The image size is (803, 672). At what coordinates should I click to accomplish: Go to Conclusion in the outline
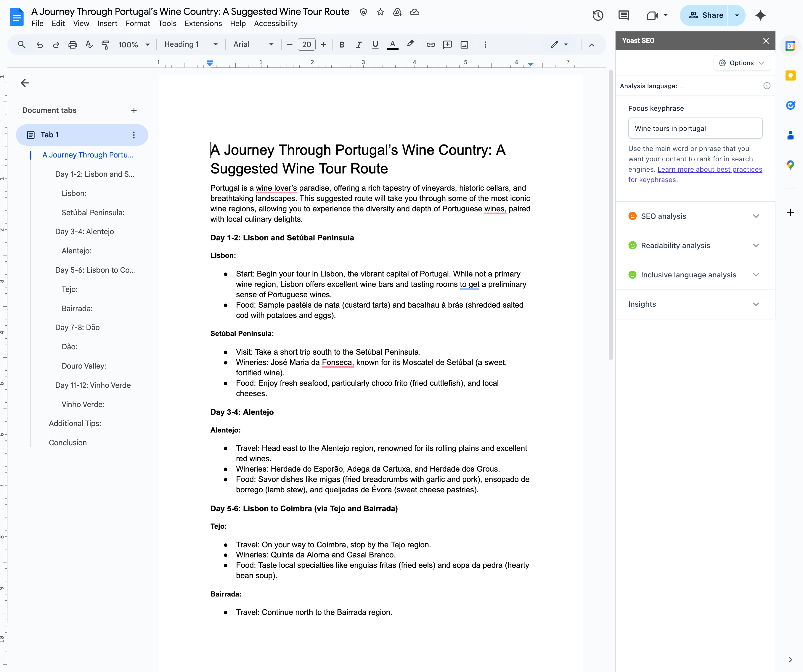(68, 443)
